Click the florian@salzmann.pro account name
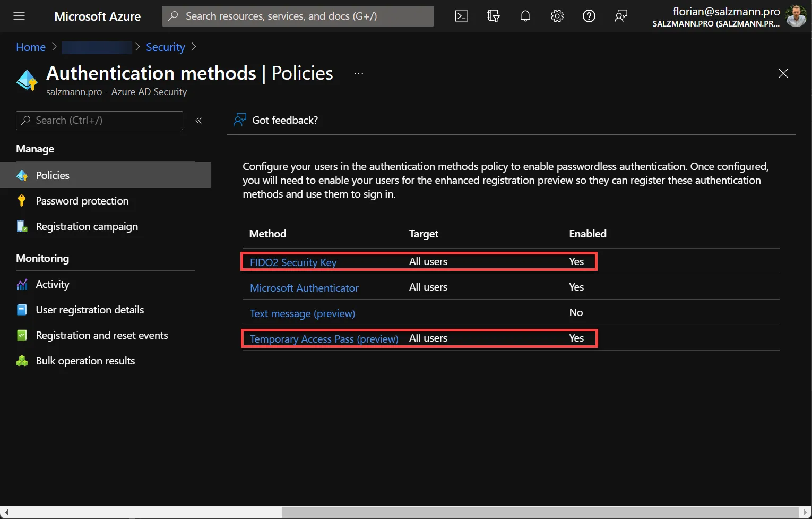The image size is (812, 519). [726, 11]
